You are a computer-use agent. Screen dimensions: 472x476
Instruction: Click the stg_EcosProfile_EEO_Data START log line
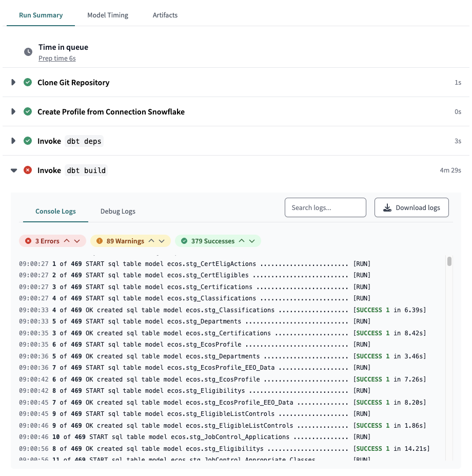(195, 368)
